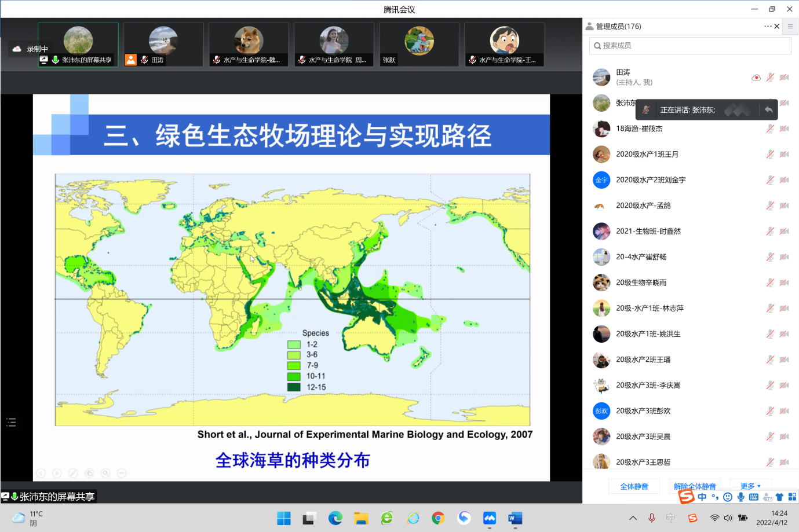Click the 搜索成员 search field
The image size is (799, 532).
689,46
